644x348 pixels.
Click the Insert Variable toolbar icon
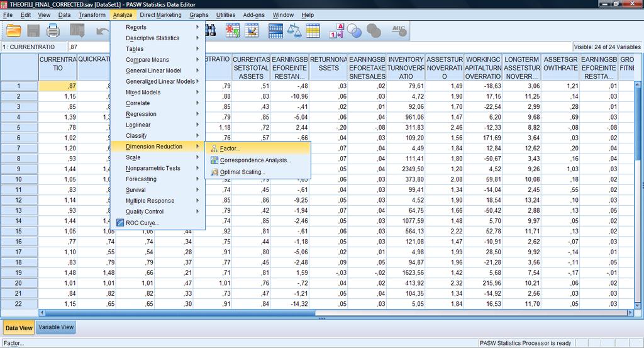(x=252, y=31)
